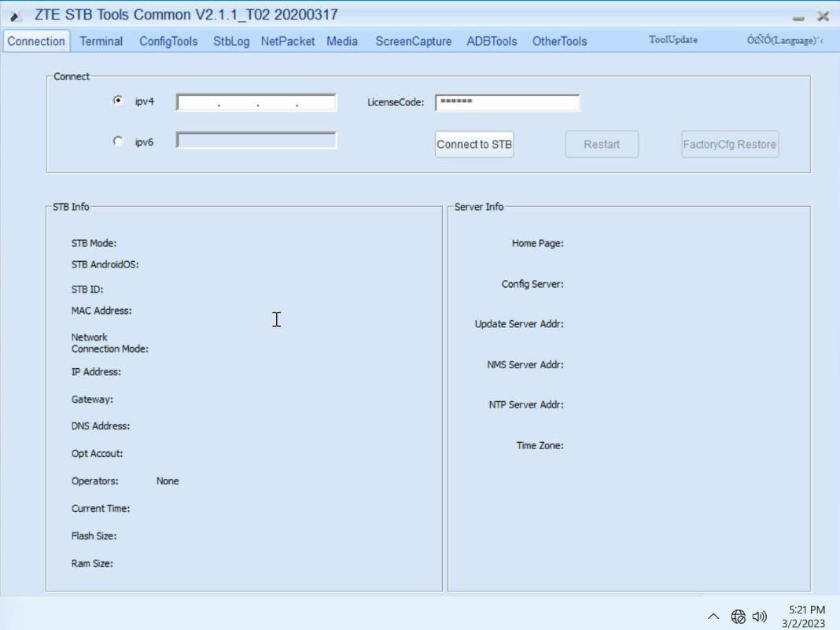Click the ipv6 address input field
Image resolution: width=840 pixels, height=630 pixels.
tap(256, 141)
